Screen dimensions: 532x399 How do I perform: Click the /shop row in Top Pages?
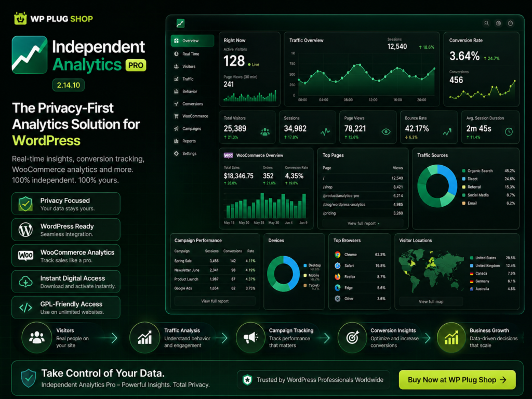click(363, 187)
